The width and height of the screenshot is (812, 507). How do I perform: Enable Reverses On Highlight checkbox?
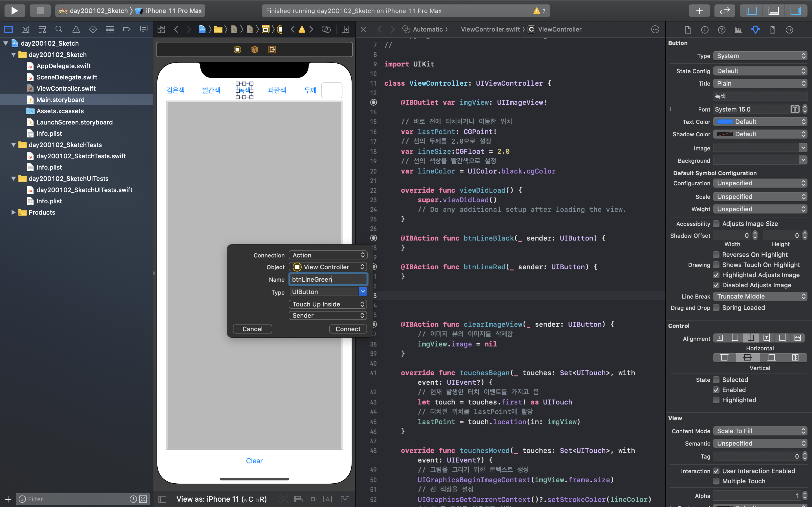pyautogui.click(x=716, y=255)
